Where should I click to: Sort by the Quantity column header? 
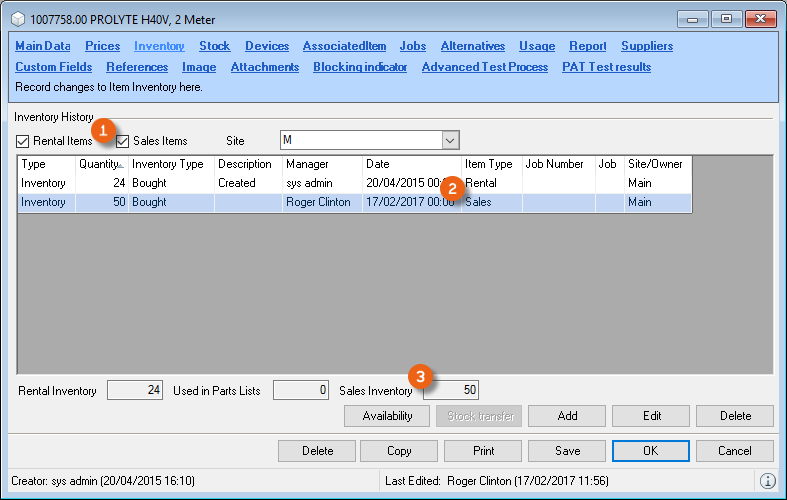coord(100,164)
